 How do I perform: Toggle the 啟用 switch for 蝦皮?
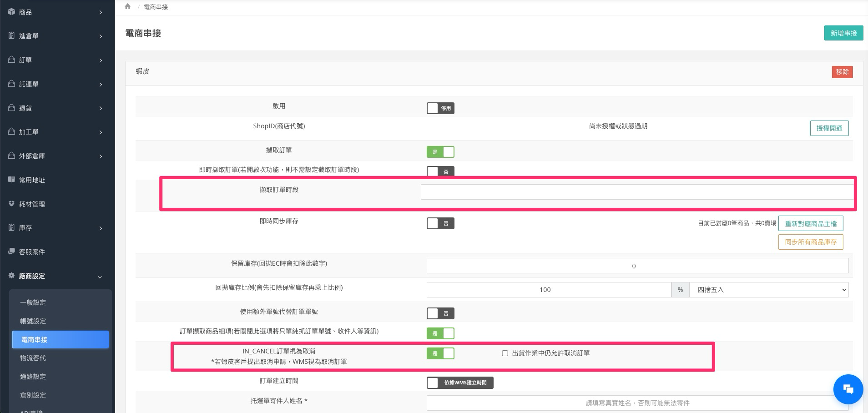[x=440, y=108]
